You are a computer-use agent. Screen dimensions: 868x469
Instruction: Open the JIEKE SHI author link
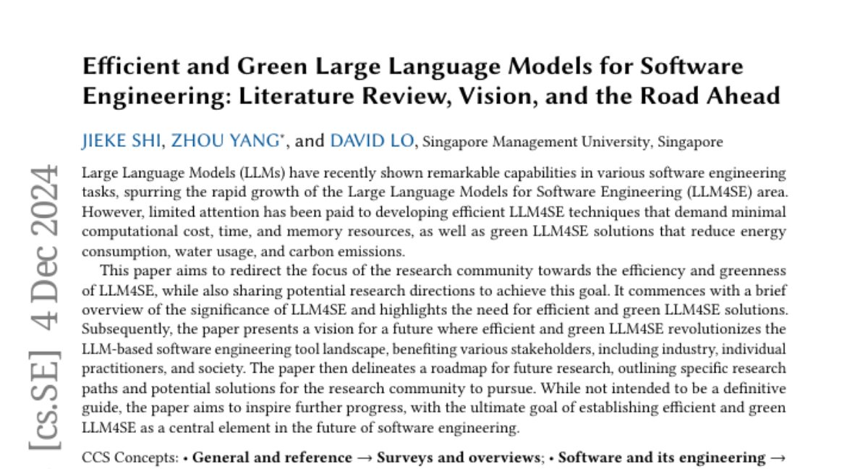click(122, 140)
